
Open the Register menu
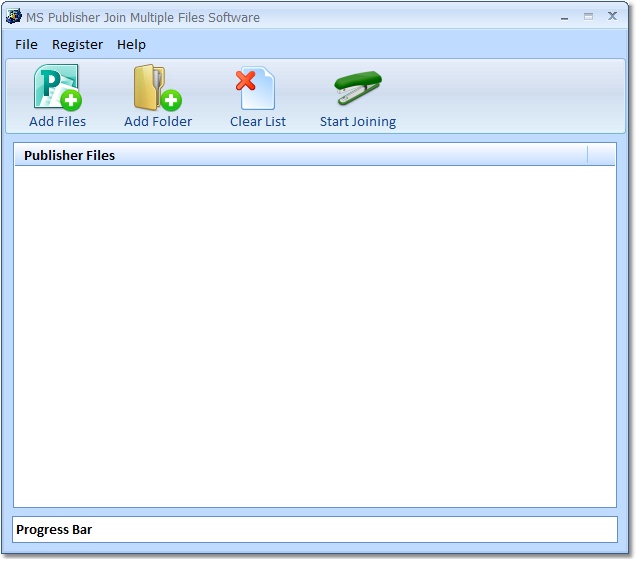tap(77, 44)
